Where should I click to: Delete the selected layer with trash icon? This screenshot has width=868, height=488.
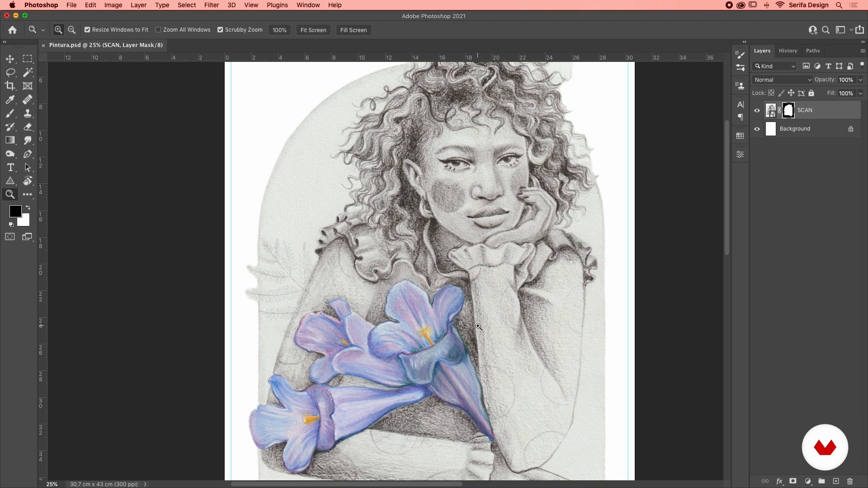tap(850, 481)
